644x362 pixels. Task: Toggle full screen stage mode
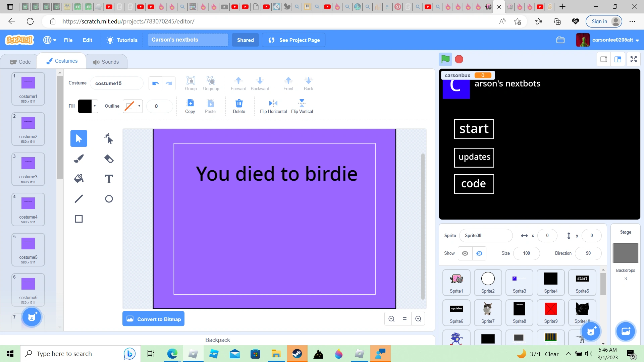pos(633,59)
